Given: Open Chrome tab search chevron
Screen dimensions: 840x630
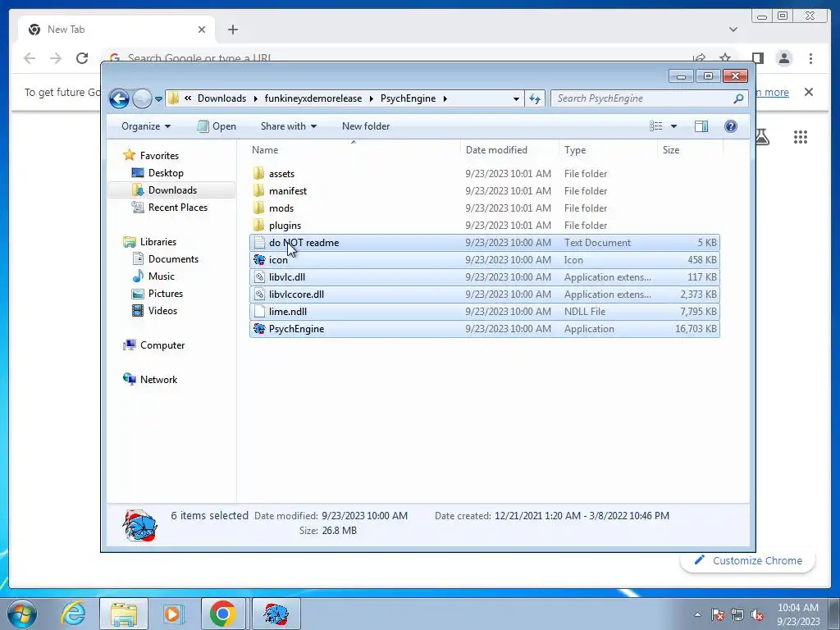Looking at the screenshot, I should tap(733, 30).
